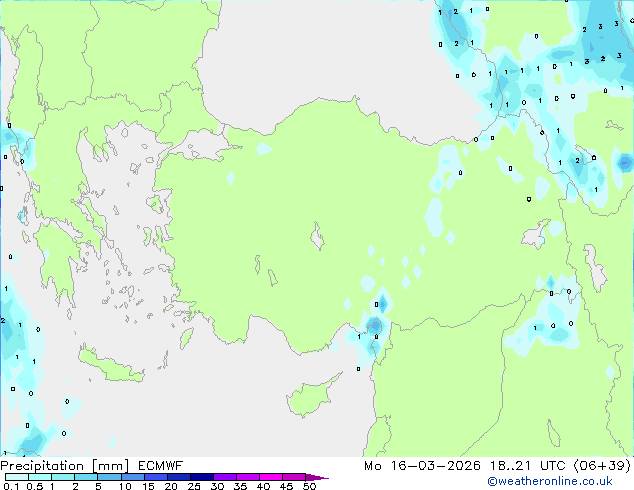Click Lake Tuz in central Turkey
The width and height of the screenshot is (634, 490).
[320, 239]
